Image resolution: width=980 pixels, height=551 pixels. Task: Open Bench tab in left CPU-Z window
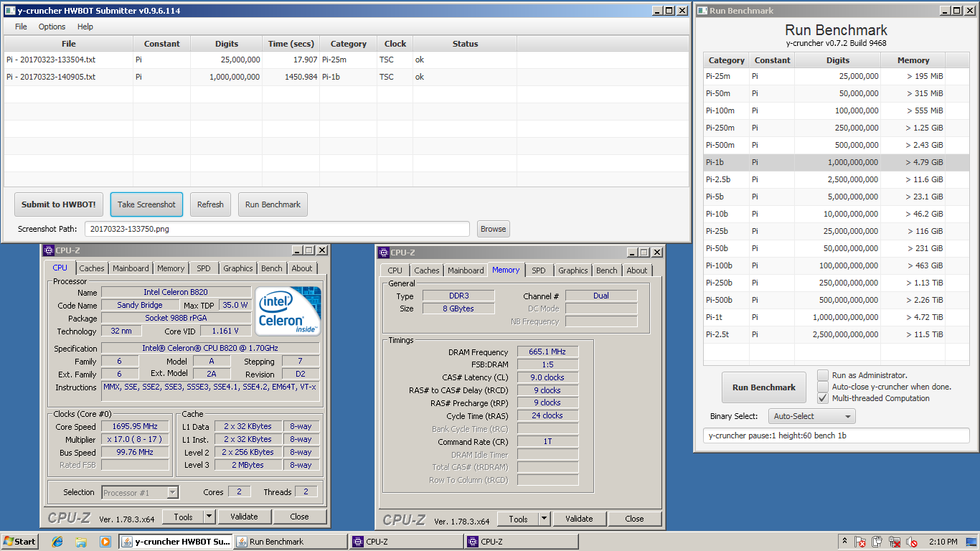(272, 268)
